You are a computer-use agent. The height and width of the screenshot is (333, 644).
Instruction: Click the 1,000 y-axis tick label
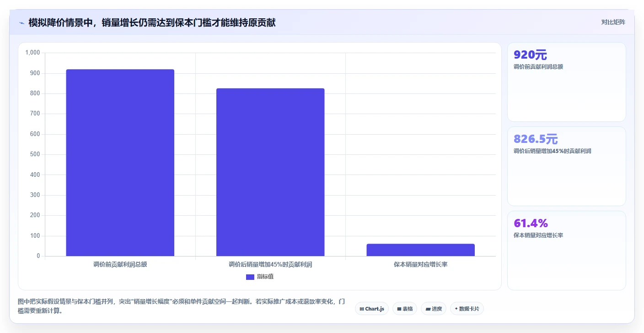point(32,53)
